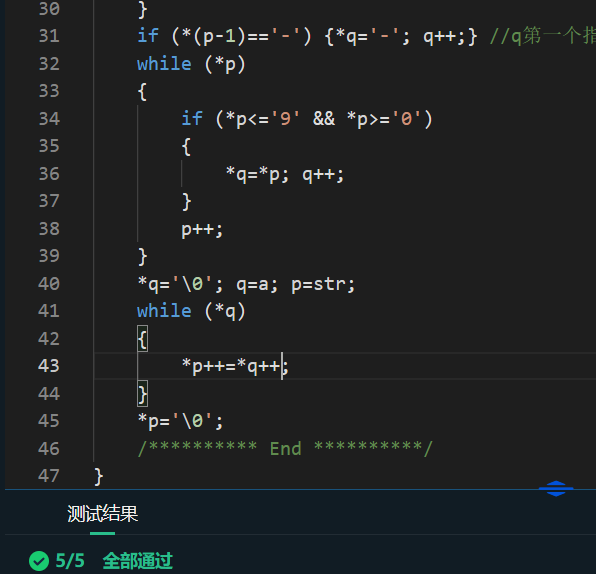This screenshot has width=596, height=574.
Task: Open the 测试结果 tab
Action: [103, 514]
